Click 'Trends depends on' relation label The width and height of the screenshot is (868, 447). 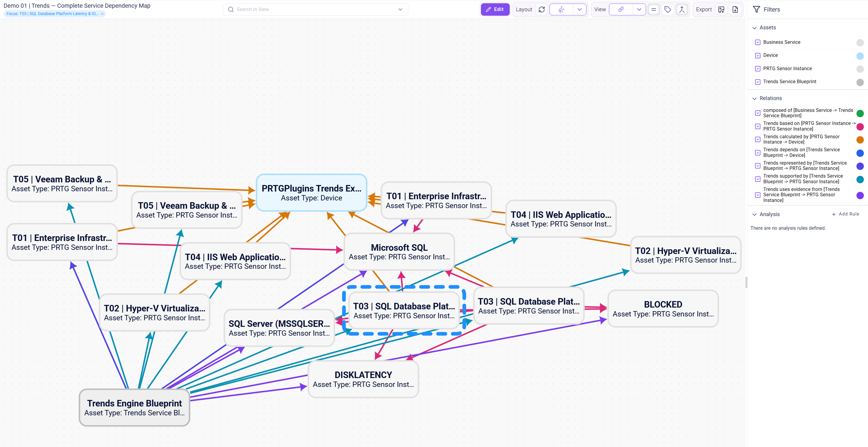pos(801,152)
